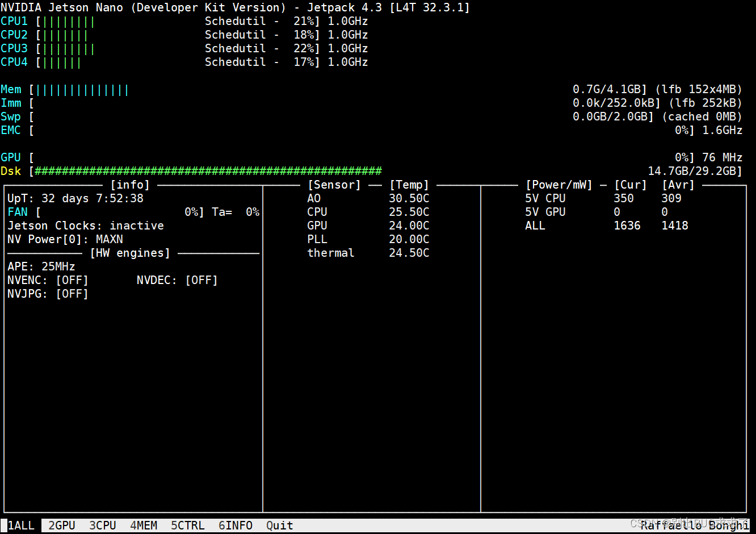
Task: Click the GPU temperature 24.00C
Action: click(409, 226)
